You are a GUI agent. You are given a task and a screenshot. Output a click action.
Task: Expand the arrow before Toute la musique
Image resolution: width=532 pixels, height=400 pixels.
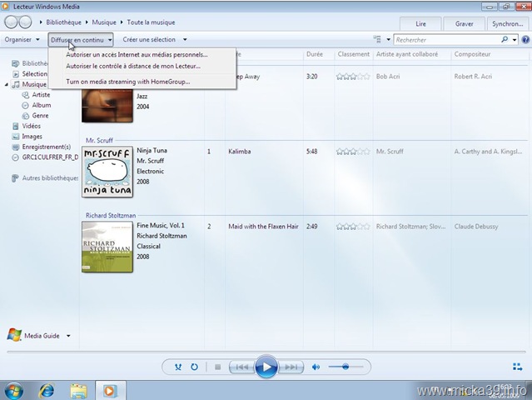(x=122, y=22)
